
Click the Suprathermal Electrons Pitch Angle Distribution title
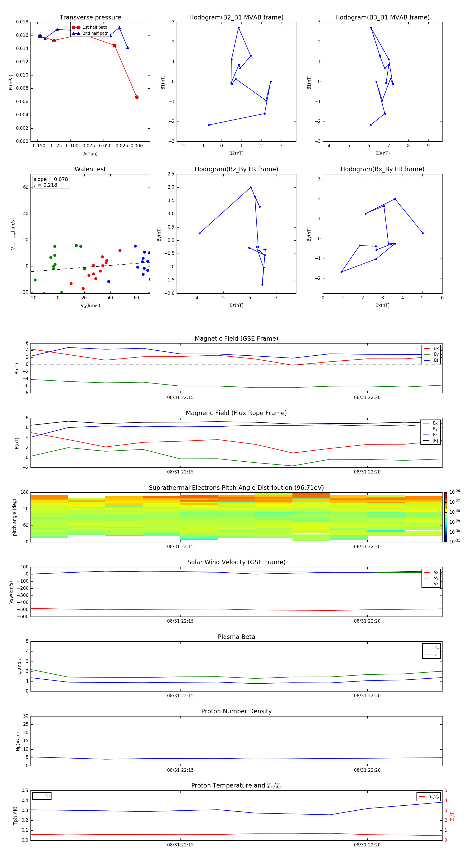[x=236, y=488]
